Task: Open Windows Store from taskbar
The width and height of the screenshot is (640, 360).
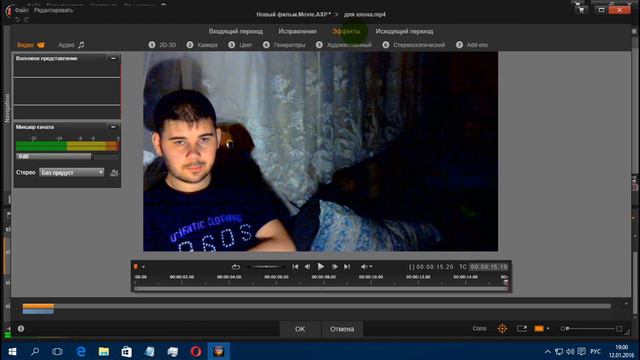Action: pyautogui.click(x=127, y=351)
